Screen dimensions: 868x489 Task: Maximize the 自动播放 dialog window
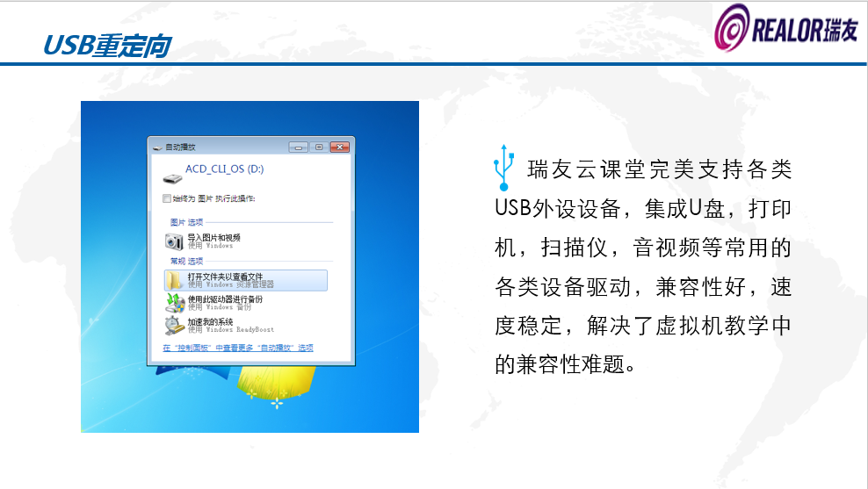pos(318,147)
